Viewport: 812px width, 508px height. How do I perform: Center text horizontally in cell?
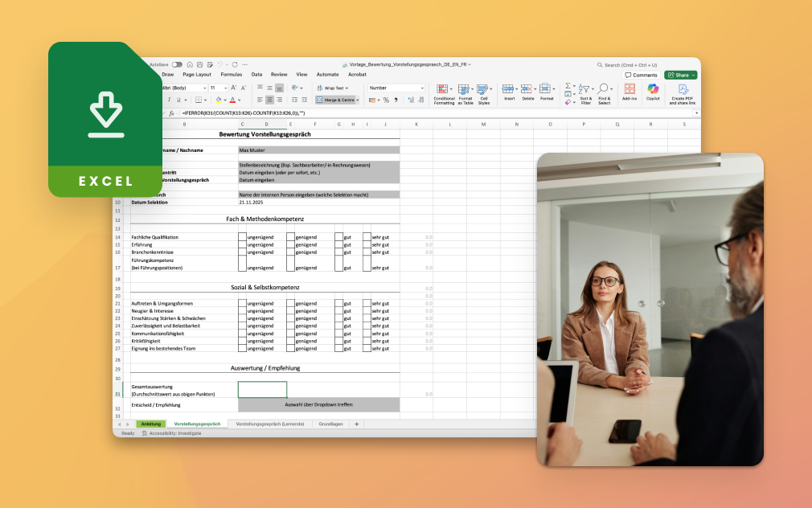(269, 100)
